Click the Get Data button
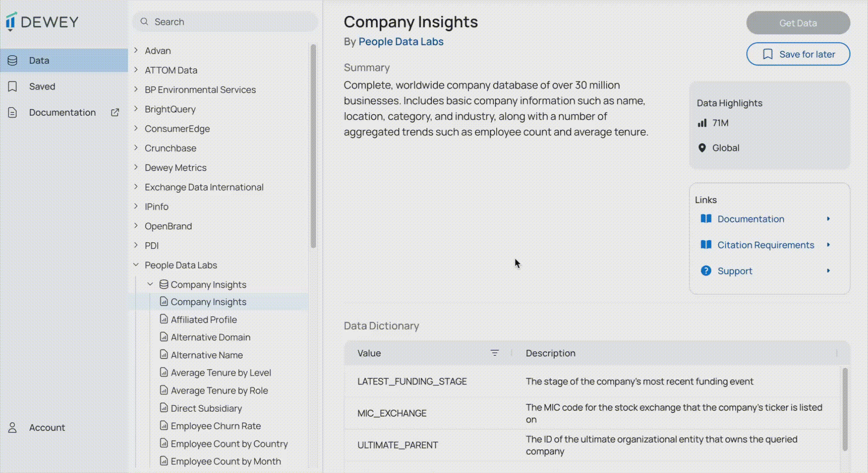The height and width of the screenshot is (473, 868). [798, 23]
